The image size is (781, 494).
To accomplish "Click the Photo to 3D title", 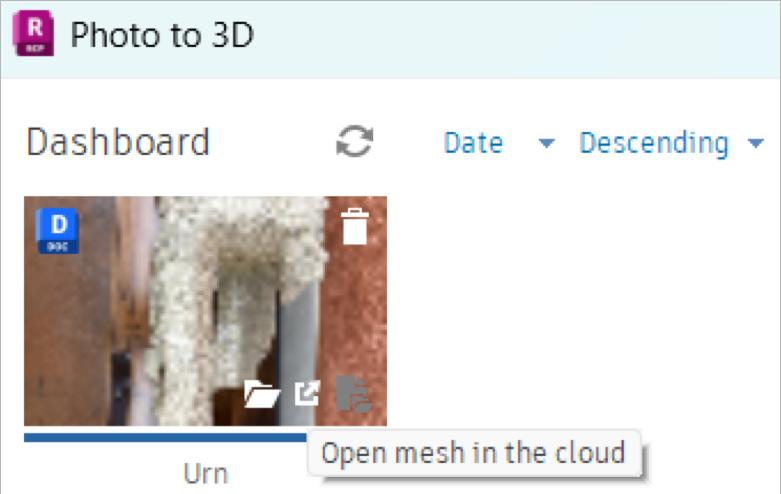I will [x=162, y=35].
